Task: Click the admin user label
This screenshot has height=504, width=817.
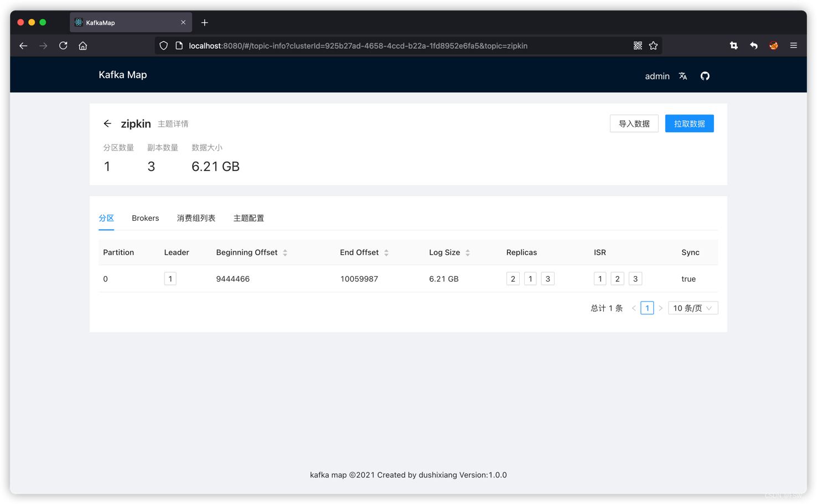Action: pyautogui.click(x=657, y=76)
